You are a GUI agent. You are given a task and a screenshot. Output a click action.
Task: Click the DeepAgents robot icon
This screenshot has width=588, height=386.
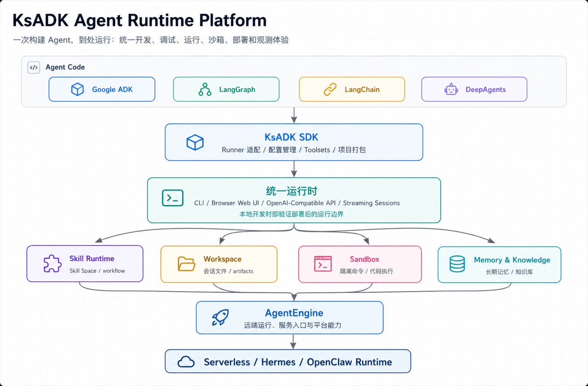(x=451, y=89)
